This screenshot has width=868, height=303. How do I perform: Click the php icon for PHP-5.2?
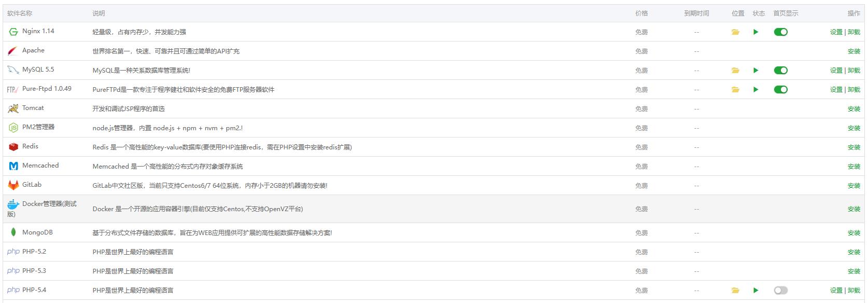coord(13,252)
